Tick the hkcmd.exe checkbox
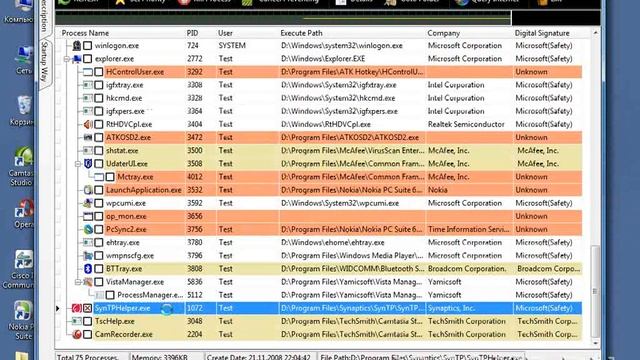640x360 pixels. point(99,98)
